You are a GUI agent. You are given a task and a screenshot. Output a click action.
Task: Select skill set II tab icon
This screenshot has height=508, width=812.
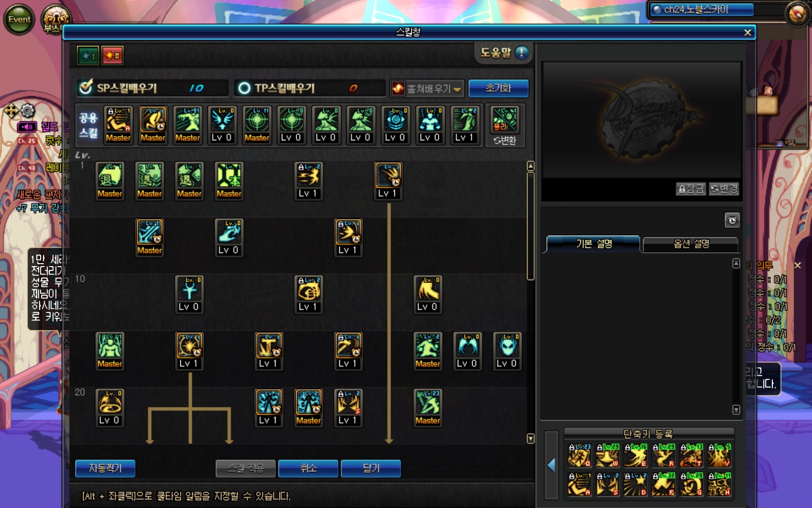112,56
